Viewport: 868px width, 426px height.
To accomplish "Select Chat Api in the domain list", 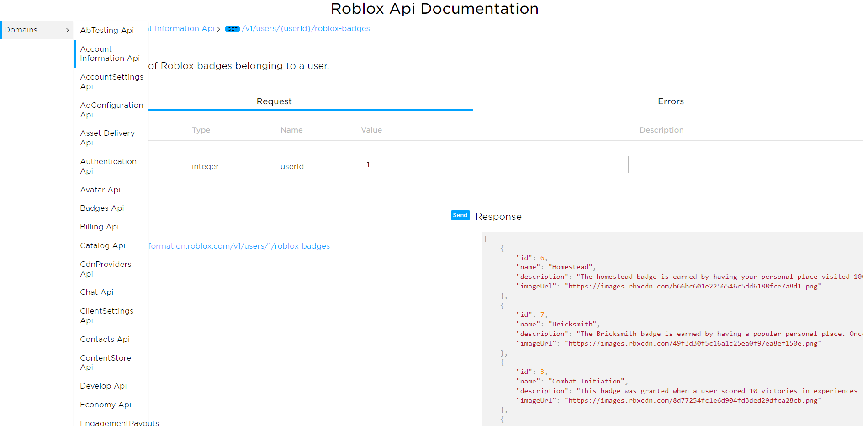I will (96, 292).
